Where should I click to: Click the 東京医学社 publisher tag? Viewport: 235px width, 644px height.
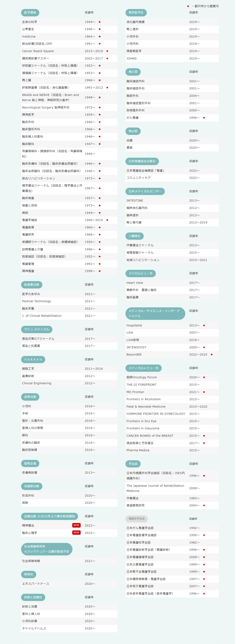click(136, 13)
